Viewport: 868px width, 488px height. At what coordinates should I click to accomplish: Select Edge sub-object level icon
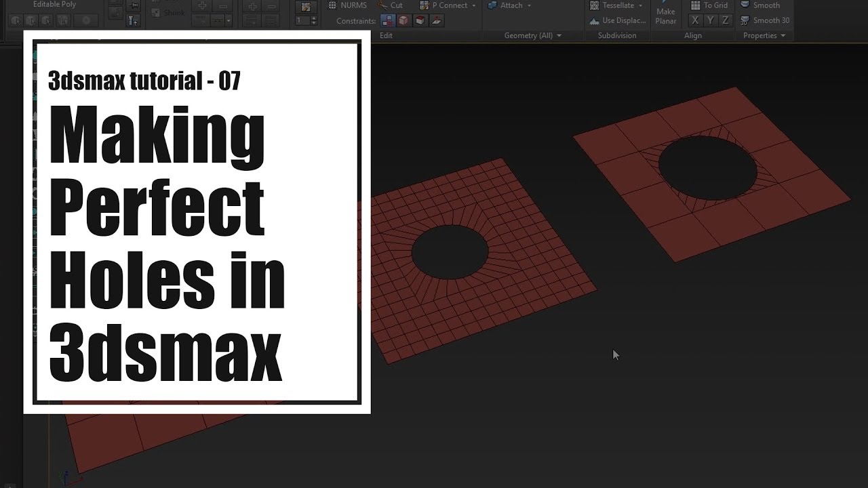[31, 20]
